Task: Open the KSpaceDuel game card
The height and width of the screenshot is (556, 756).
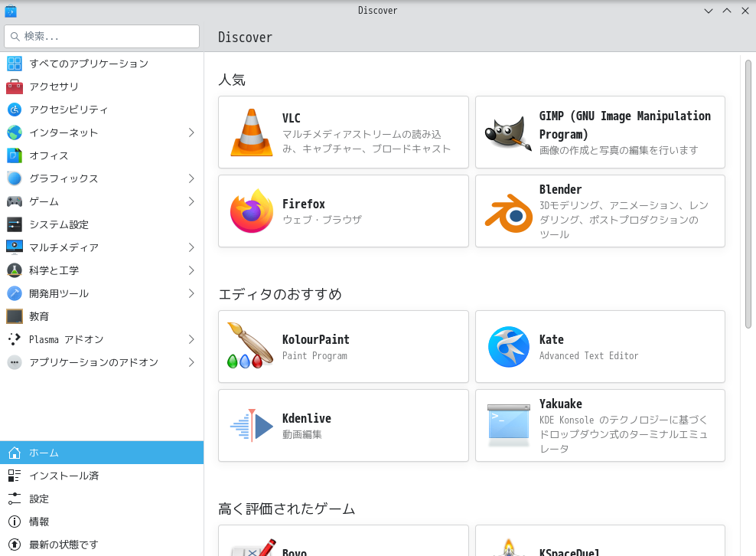Action: 600,541
